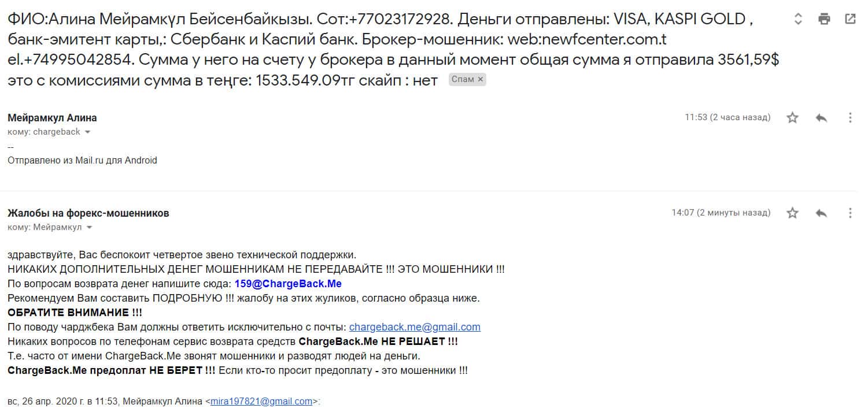Image resolution: width=868 pixels, height=412 pixels.
Task: Show recipient details for кому: chargeback
Action: [x=88, y=132]
